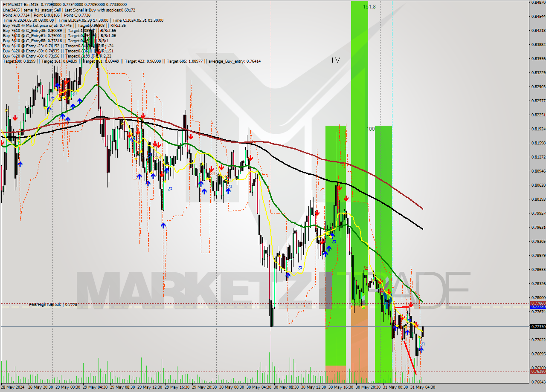Click the '30 May 12:30' time label
546x392 pixels.
[314, 387]
